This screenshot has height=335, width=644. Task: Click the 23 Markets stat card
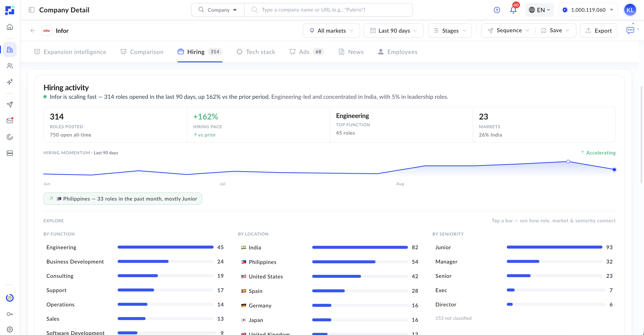coord(544,125)
